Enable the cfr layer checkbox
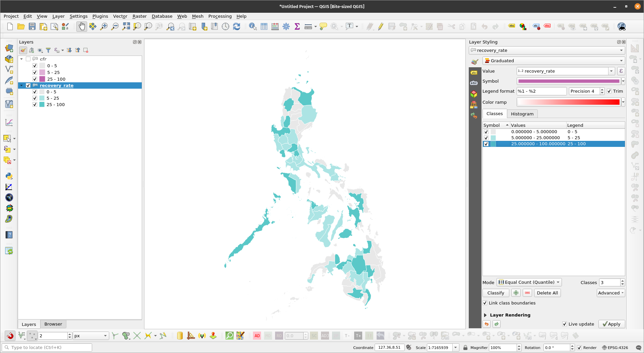Viewport: 644px width, 353px height. coord(28,59)
